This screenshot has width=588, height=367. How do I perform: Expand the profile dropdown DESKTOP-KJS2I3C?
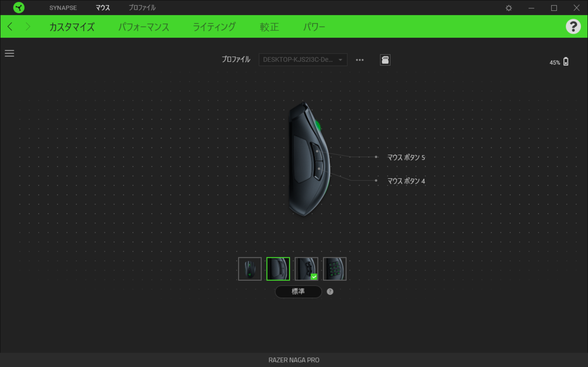(x=303, y=60)
